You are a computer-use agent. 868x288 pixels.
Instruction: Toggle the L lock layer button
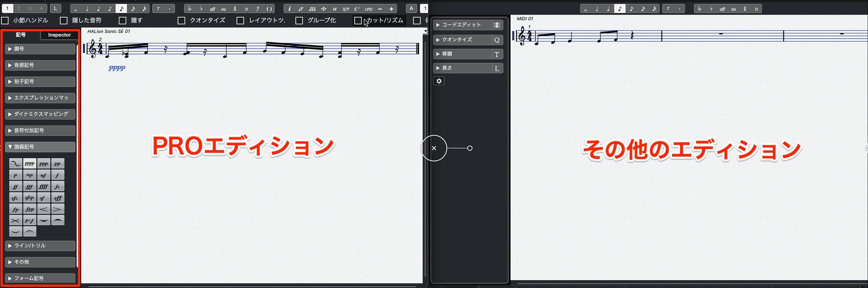coord(55,8)
